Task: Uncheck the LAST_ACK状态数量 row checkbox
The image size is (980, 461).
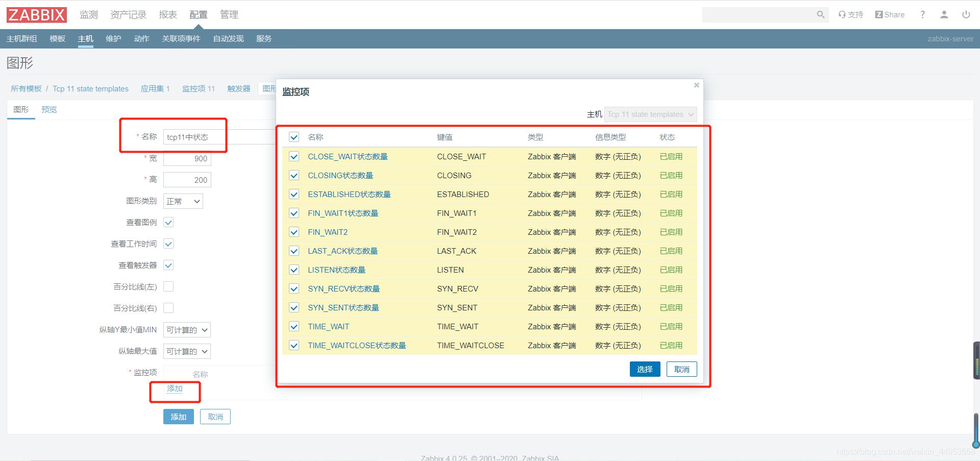Action: click(294, 251)
